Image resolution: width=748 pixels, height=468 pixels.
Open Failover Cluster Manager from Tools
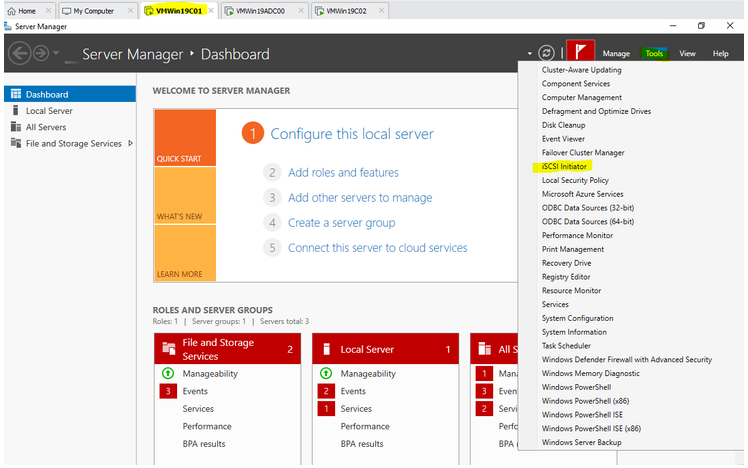[x=583, y=152]
